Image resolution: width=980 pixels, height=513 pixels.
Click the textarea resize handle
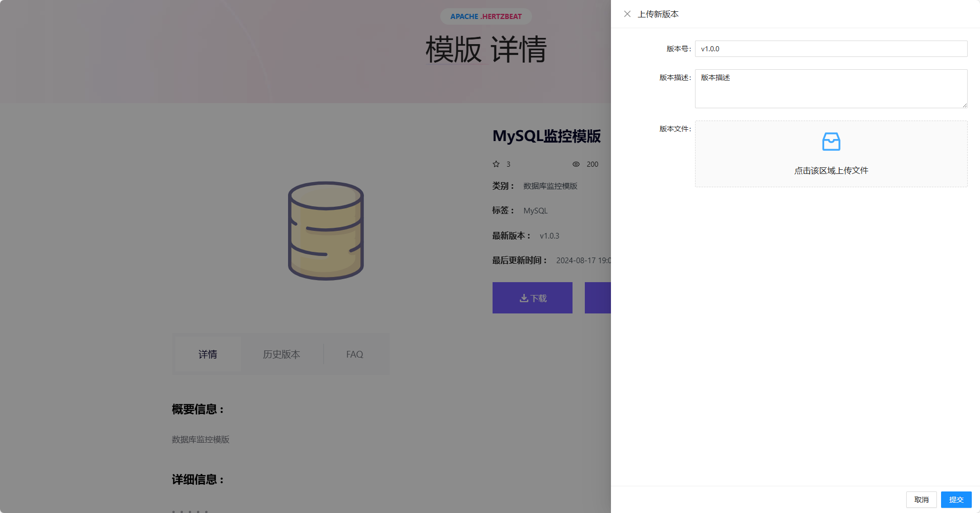pyautogui.click(x=964, y=105)
